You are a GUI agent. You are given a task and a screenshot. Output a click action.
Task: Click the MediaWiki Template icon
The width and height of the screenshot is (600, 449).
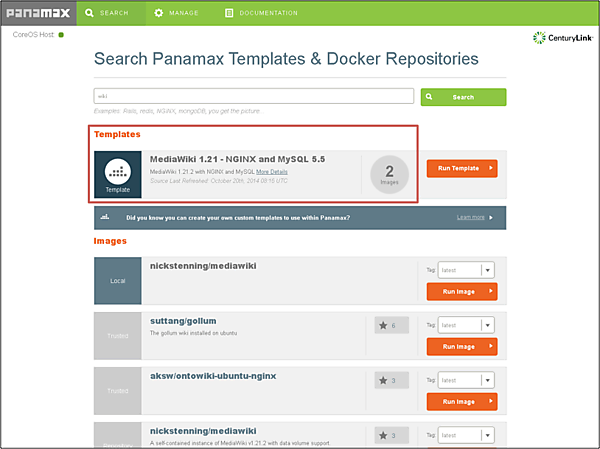coord(118,175)
